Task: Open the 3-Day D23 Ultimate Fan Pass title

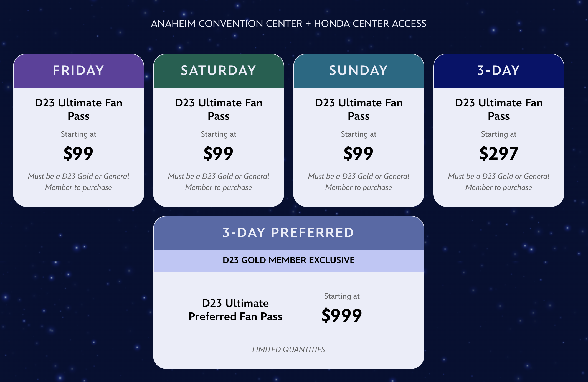Action: [x=499, y=109]
